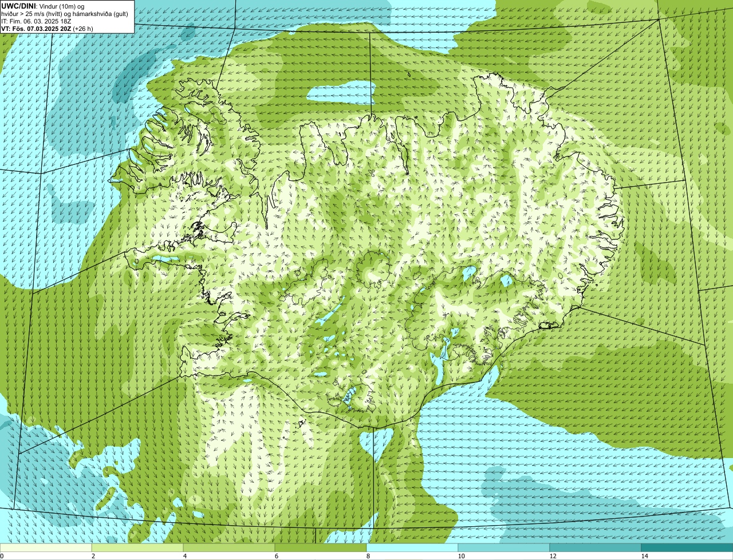Click the "UWC/DINI: Vindur (10m) og" title line
The width and height of the screenshot is (733, 560).
(43, 6)
